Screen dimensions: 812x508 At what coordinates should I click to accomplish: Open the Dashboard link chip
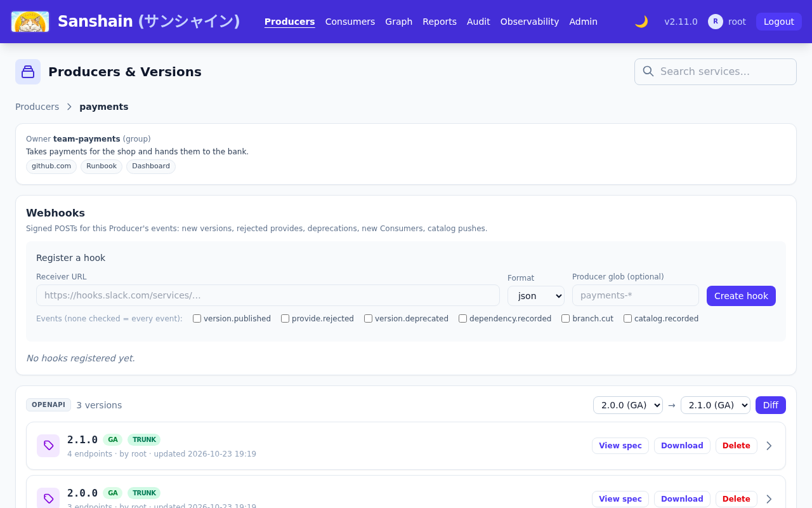click(x=151, y=166)
